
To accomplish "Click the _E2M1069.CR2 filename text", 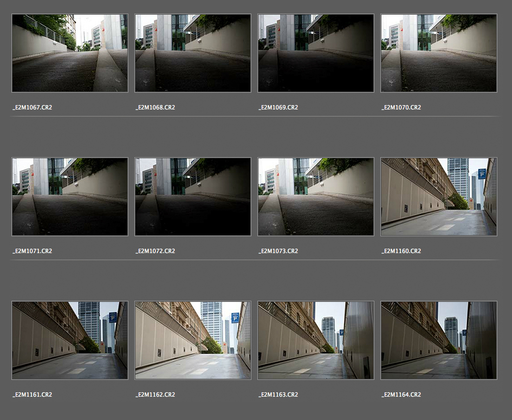I will [x=278, y=107].
